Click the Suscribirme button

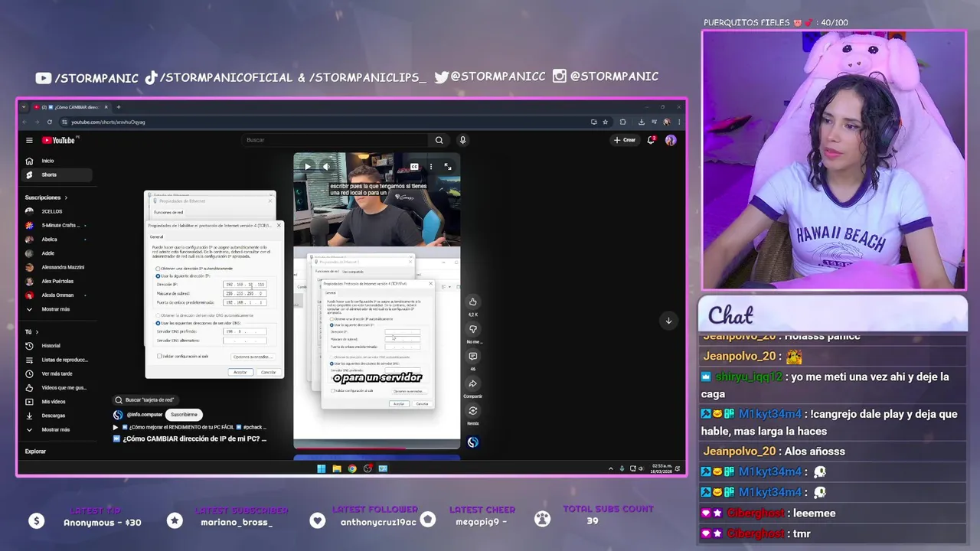coord(184,415)
